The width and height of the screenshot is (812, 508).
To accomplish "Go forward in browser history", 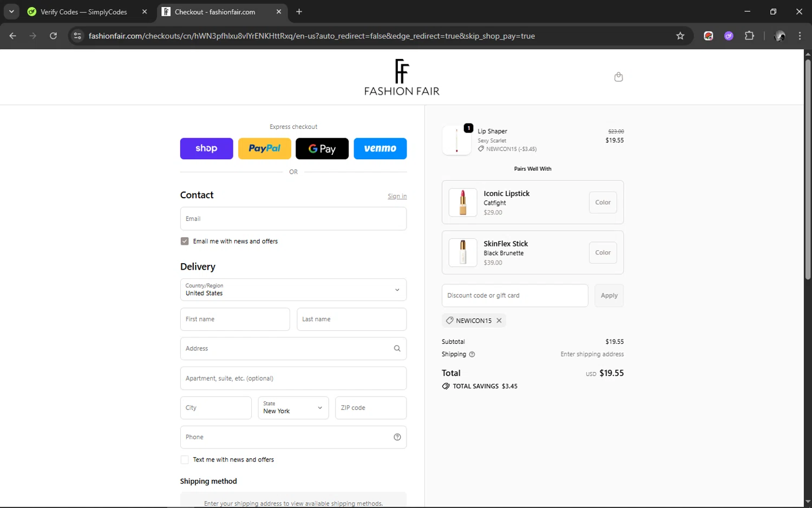I will (33, 36).
